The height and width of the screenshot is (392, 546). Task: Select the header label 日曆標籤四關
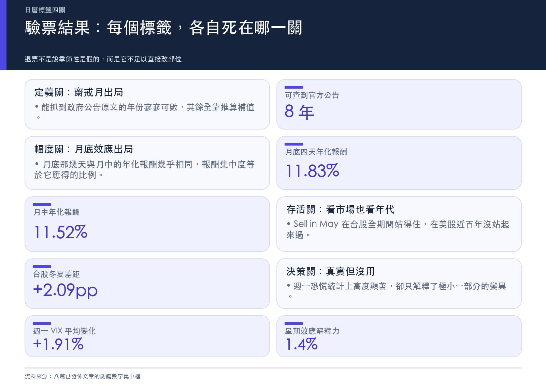pyautogui.click(x=45, y=10)
